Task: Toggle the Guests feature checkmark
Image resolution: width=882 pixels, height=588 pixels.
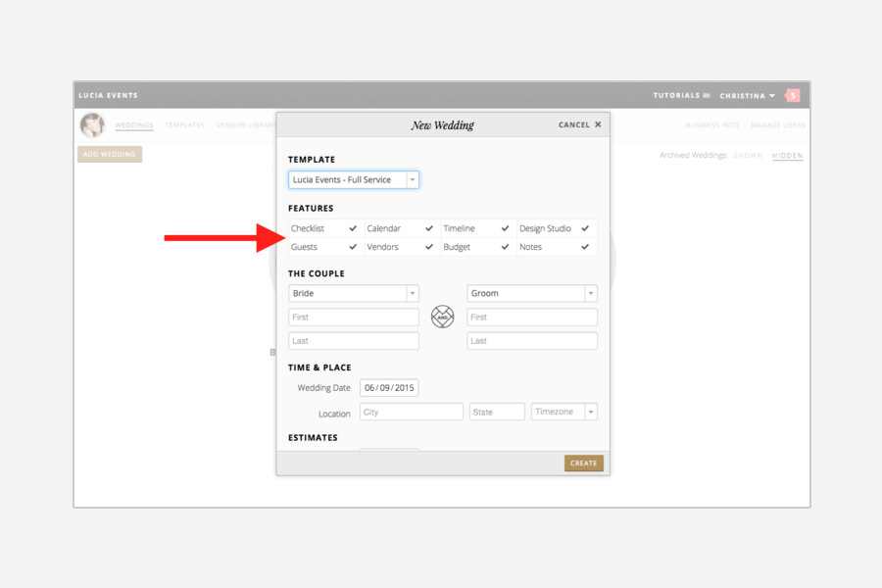Action: [353, 247]
